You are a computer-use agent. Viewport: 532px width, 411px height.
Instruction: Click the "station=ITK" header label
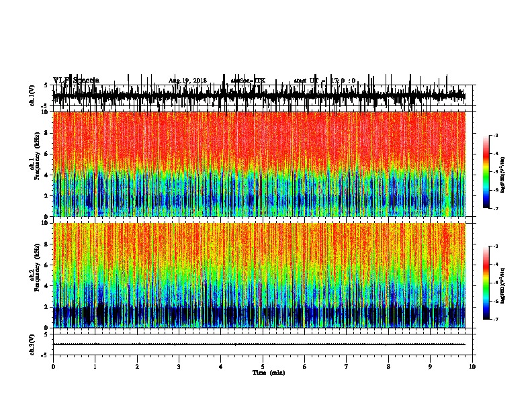point(248,81)
